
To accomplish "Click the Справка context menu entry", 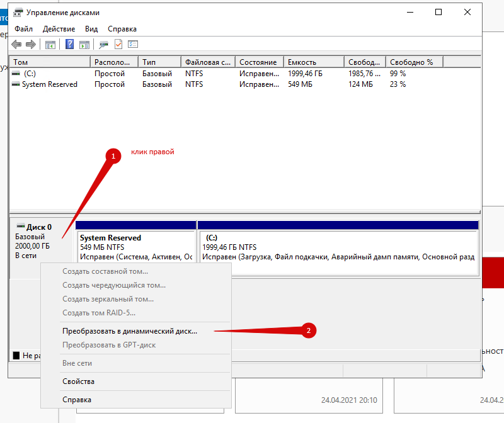I will [x=77, y=399].
